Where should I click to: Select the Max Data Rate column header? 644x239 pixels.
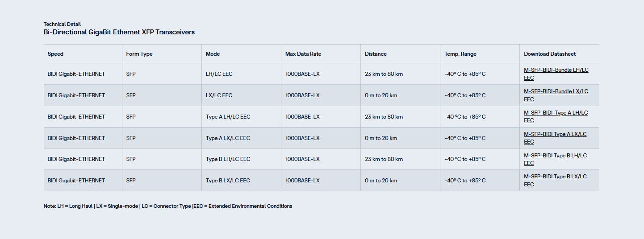coord(303,54)
